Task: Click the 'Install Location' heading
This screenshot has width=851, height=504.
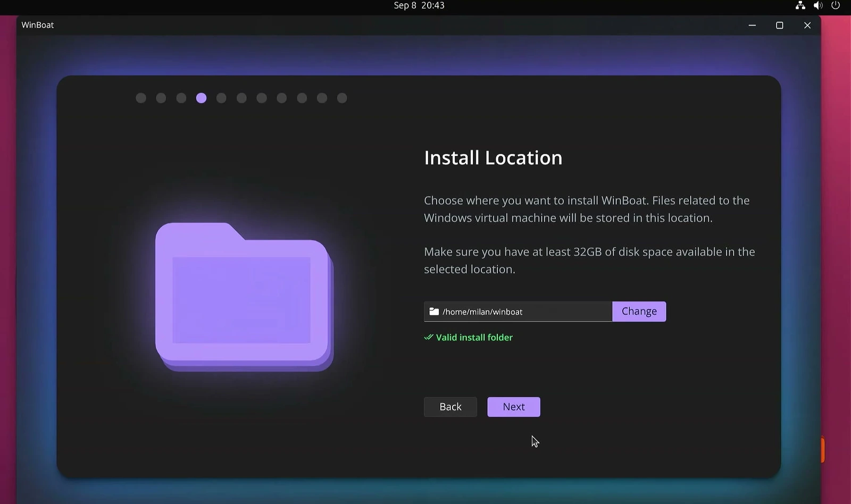Action: 493,158
